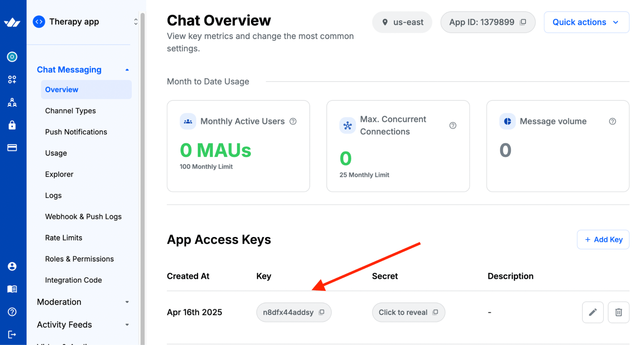Show Message volume help tooltip
644x345 pixels.
[x=612, y=121]
